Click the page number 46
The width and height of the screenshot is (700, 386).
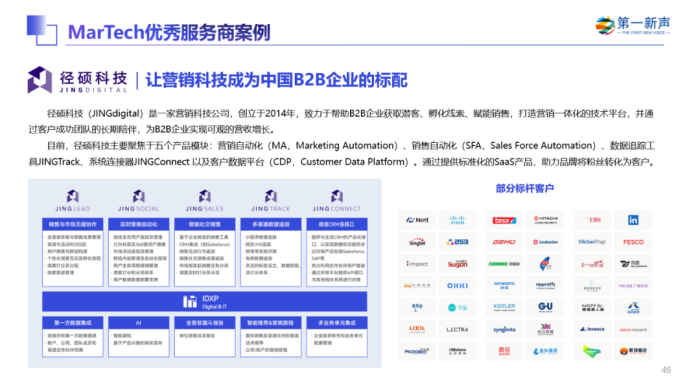point(666,370)
